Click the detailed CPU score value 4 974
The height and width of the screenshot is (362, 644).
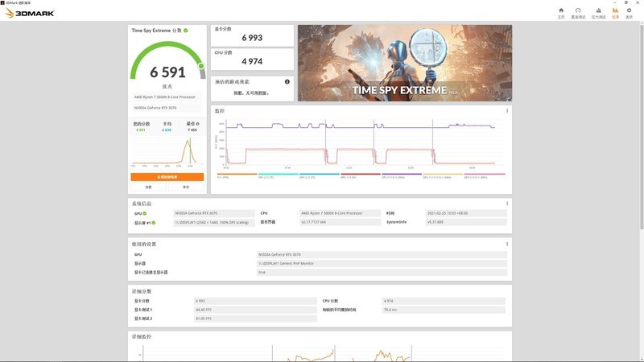coord(444,301)
